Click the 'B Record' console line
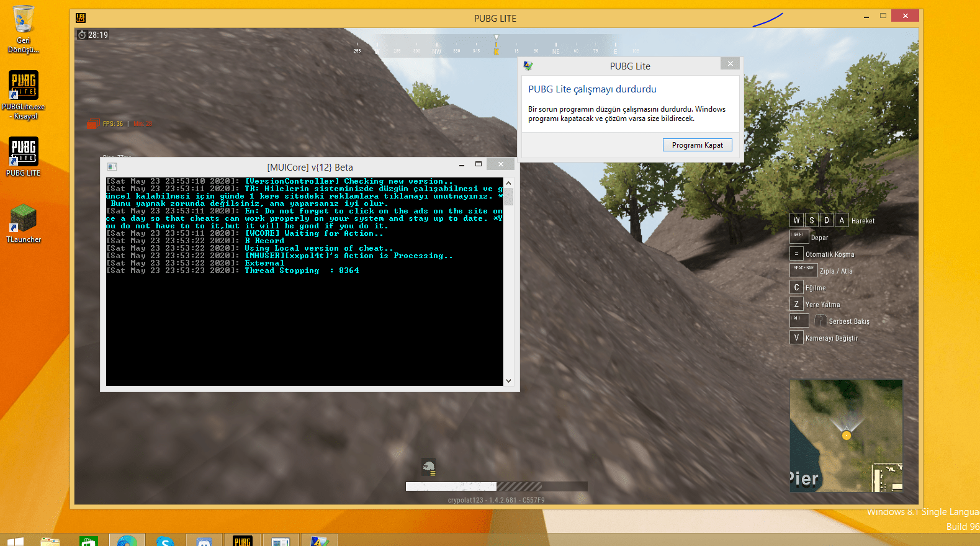 pyautogui.click(x=196, y=241)
